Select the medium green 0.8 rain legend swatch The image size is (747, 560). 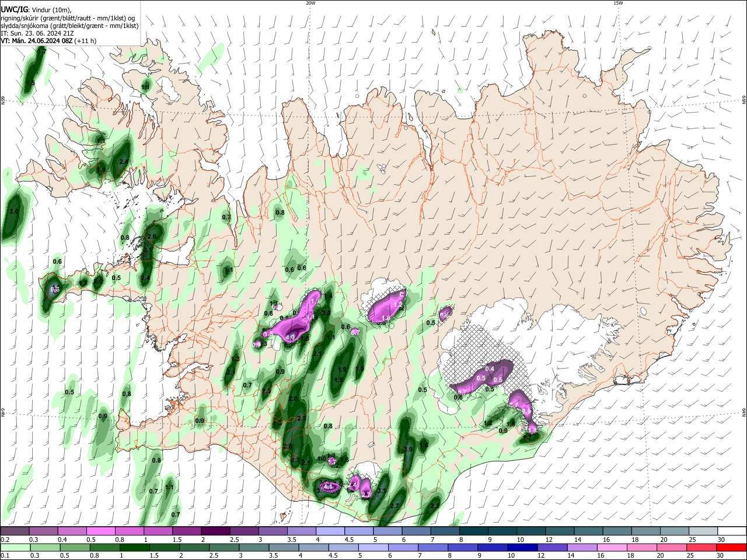(x=105, y=547)
